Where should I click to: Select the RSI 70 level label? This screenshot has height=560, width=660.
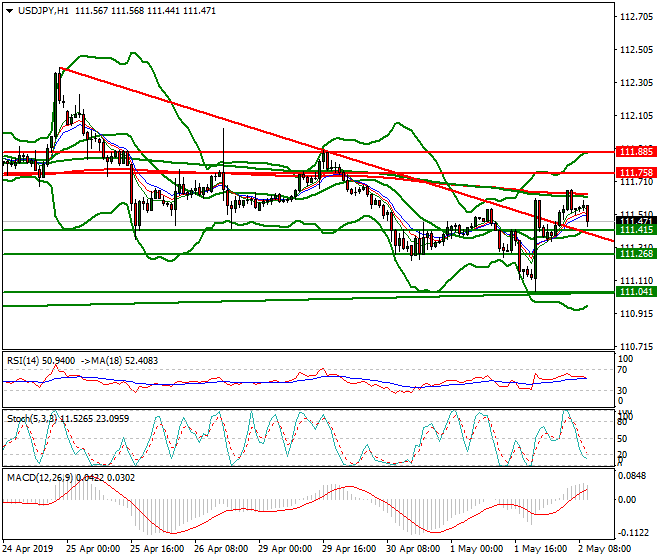click(622, 370)
